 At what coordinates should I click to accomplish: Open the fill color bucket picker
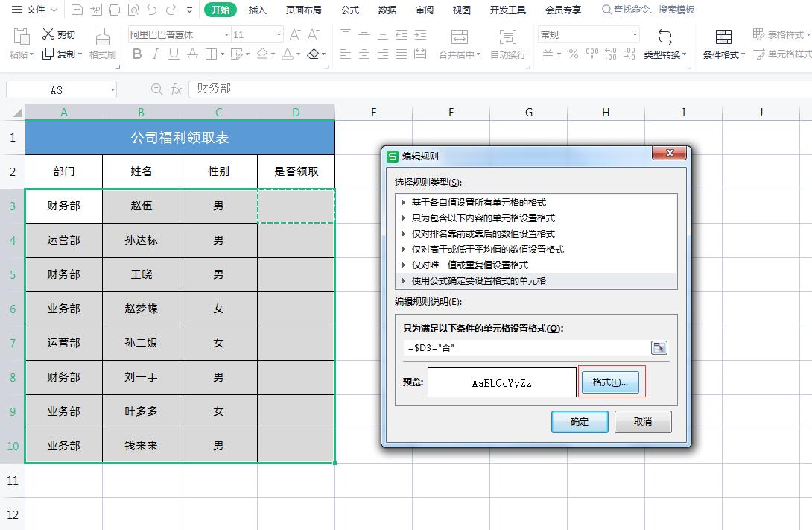click(262, 54)
